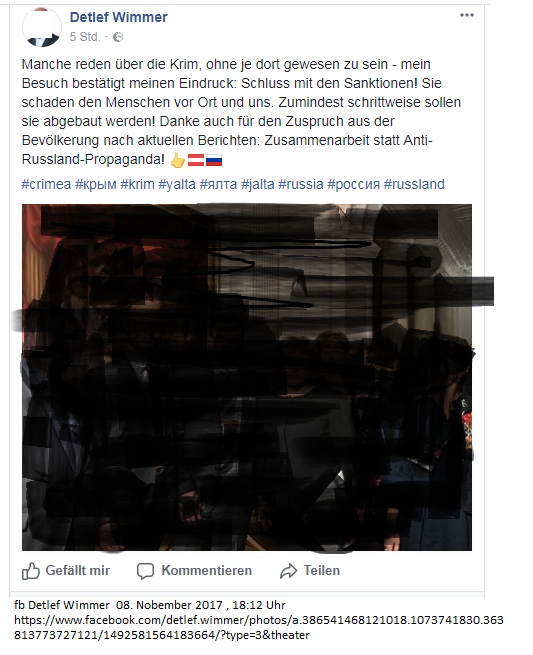Open the #russland hashtag

coord(414,184)
